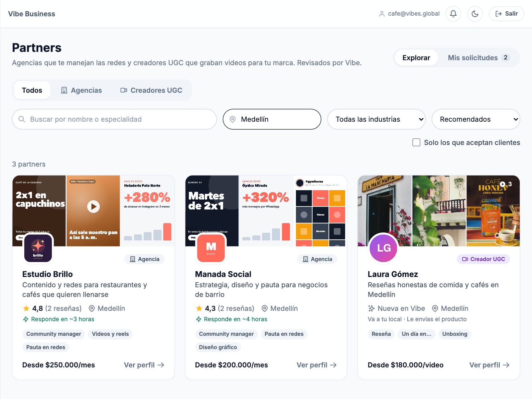Click the Medellín location filter field
This screenshot has height=399, width=532.
point(272,119)
